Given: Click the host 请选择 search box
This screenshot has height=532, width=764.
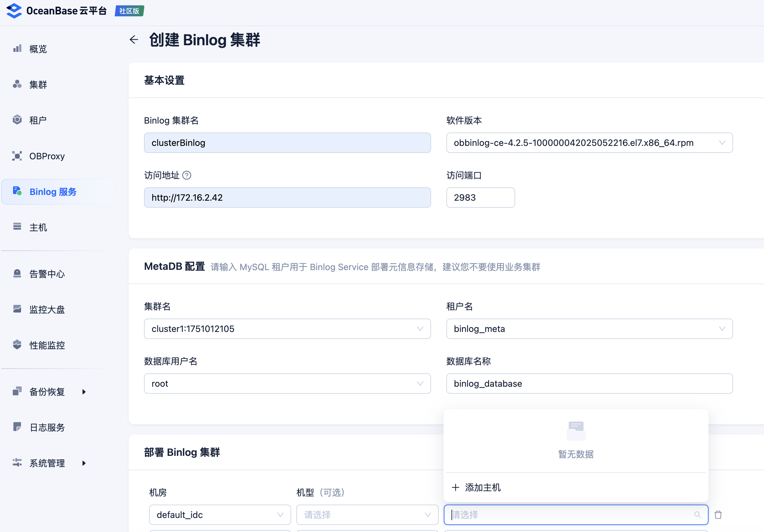Looking at the screenshot, I should 576,515.
